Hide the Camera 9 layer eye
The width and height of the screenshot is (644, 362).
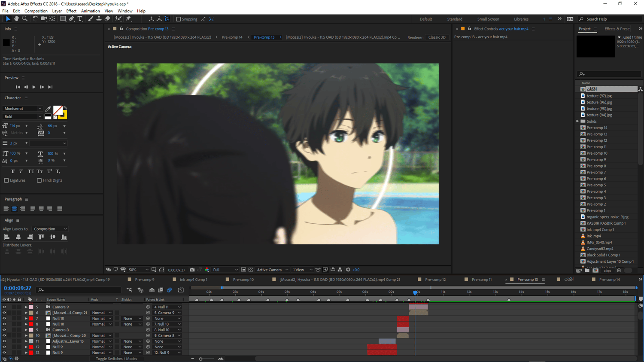tap(4, 307)
